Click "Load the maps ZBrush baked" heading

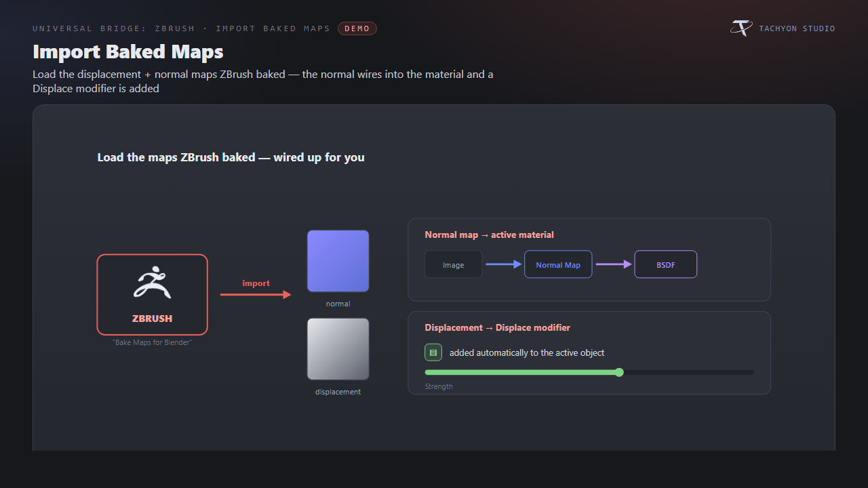pyautogui.click(x=231, y=157)
